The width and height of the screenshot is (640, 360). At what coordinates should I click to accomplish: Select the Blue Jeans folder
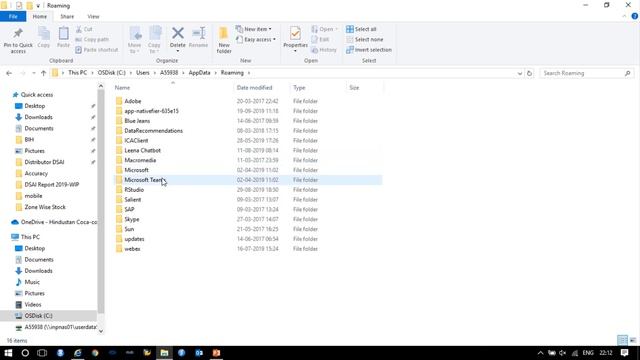tap(137, 121)
